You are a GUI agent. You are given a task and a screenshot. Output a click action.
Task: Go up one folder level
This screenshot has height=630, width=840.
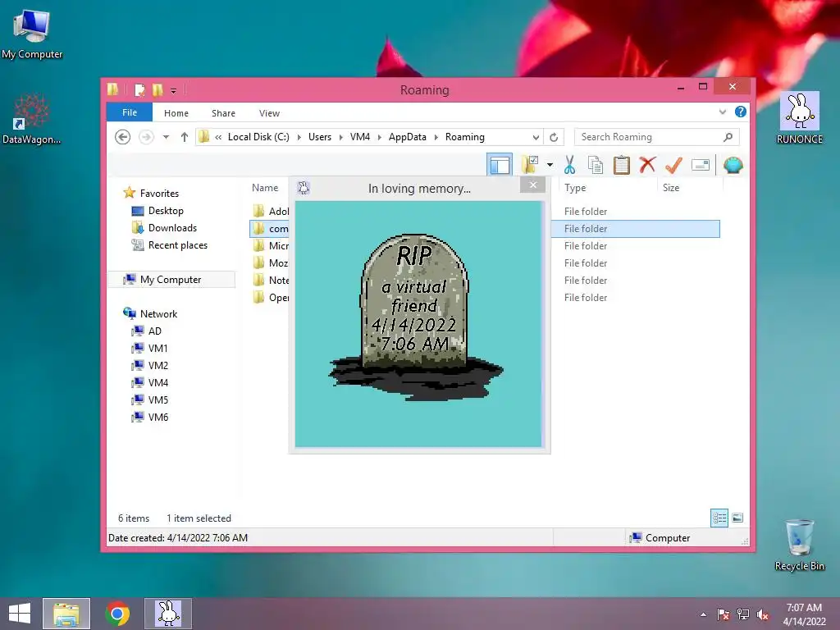[x=185, y=137]
